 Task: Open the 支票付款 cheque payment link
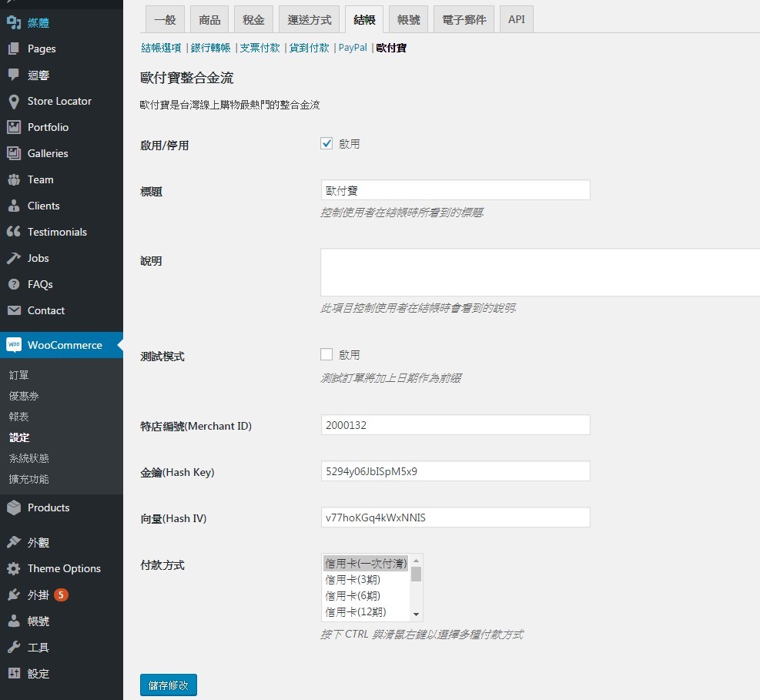point(259,48)
